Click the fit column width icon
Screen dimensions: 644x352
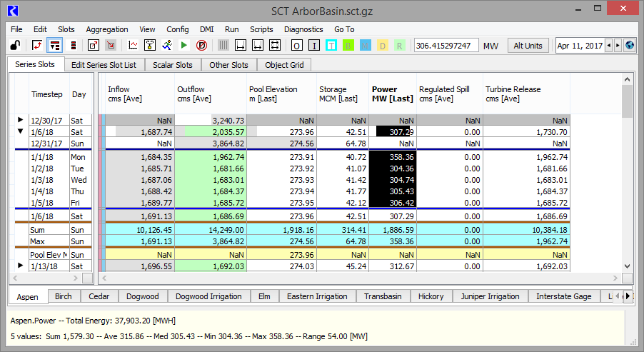coord(258,46)
